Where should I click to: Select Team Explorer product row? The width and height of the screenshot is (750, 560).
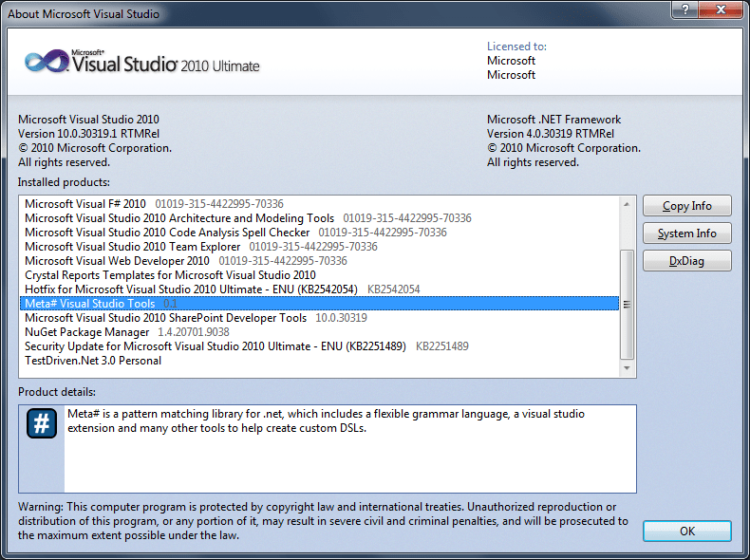[x=319, y=247]
